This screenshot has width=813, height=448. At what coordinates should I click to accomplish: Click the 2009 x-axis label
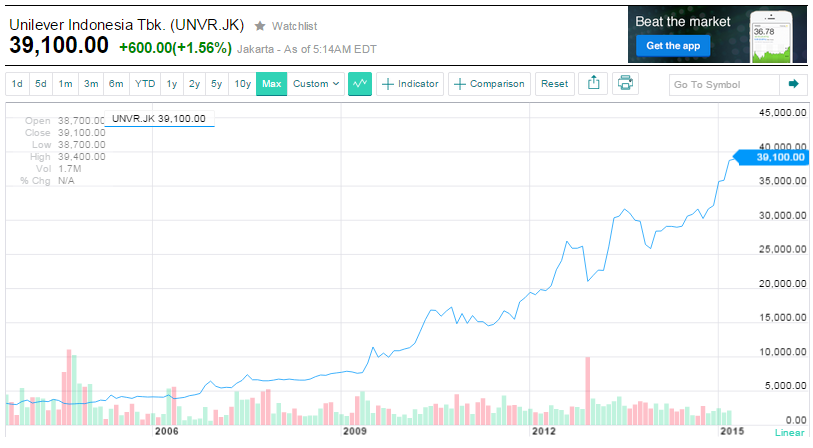[355, 431]
